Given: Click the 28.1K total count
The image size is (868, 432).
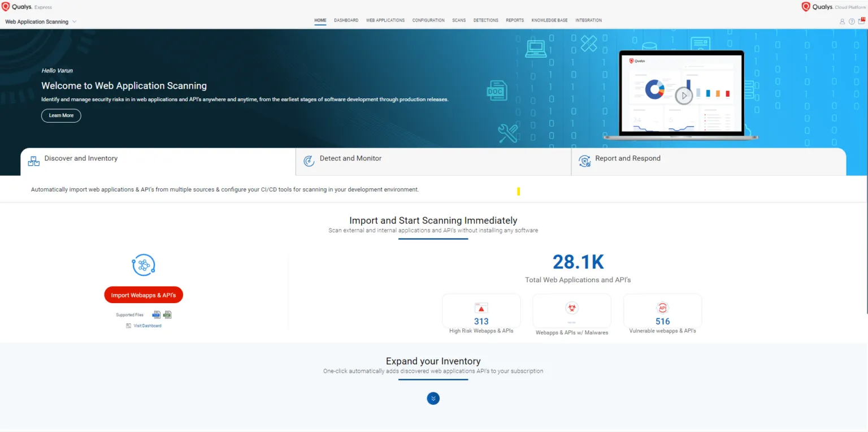Looking at the screenshot, I should [x=578, y=262].
